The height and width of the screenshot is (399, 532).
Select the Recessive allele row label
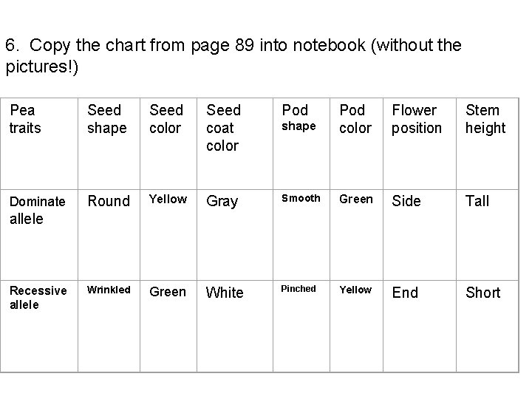(x=37, y=297)
